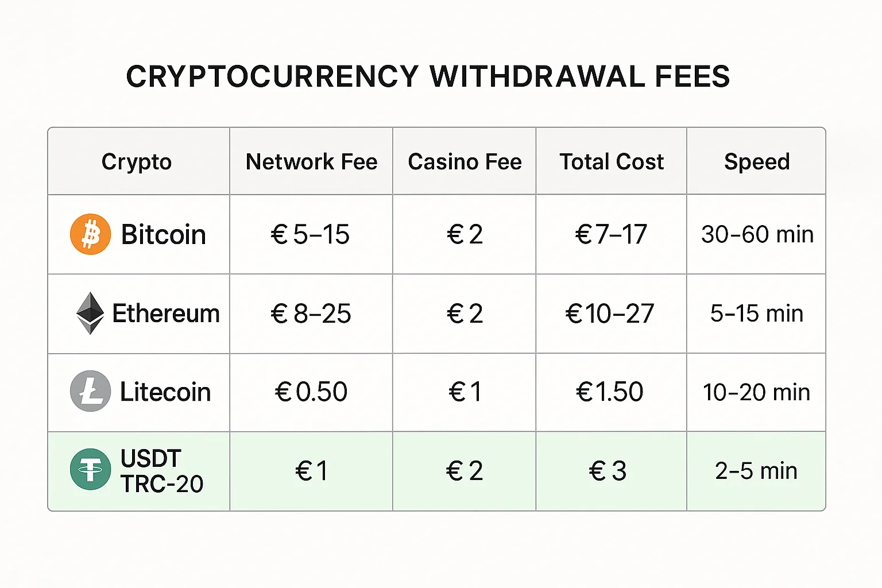Click USDT total cost € 3 cell
Screen dimensions: 882x588
[608, 471]
